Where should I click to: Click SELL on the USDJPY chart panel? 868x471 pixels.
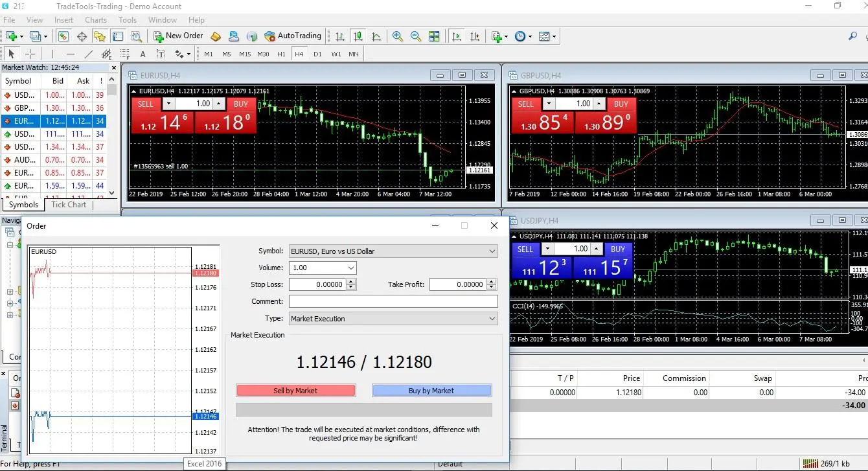(x=525, y=249)
